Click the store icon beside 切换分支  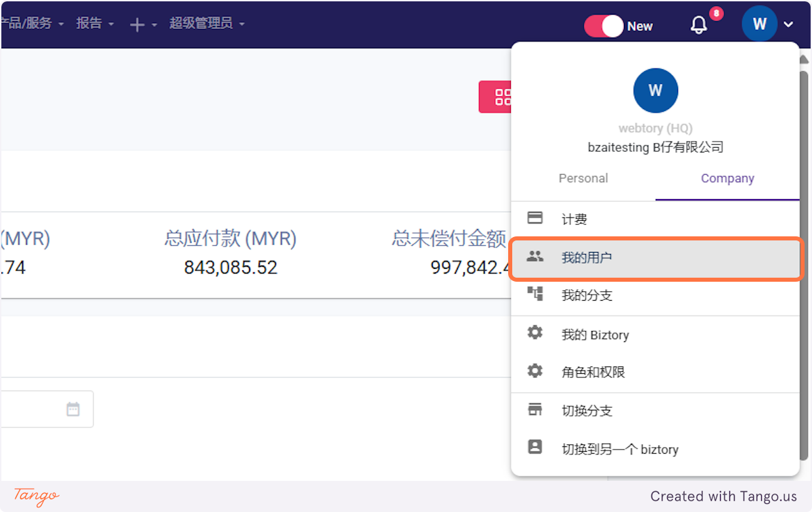click(535, 410)
